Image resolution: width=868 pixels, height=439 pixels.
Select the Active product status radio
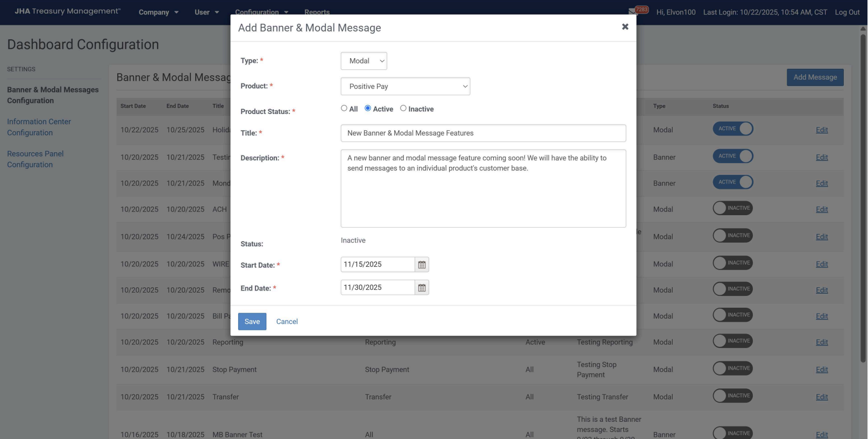[x=368, y=108]
